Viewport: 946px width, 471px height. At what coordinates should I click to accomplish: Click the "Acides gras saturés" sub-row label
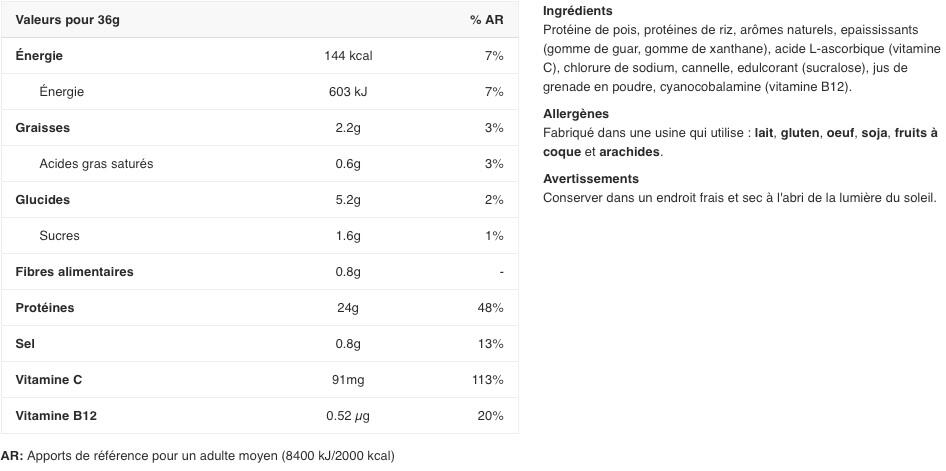pos(96,164)
